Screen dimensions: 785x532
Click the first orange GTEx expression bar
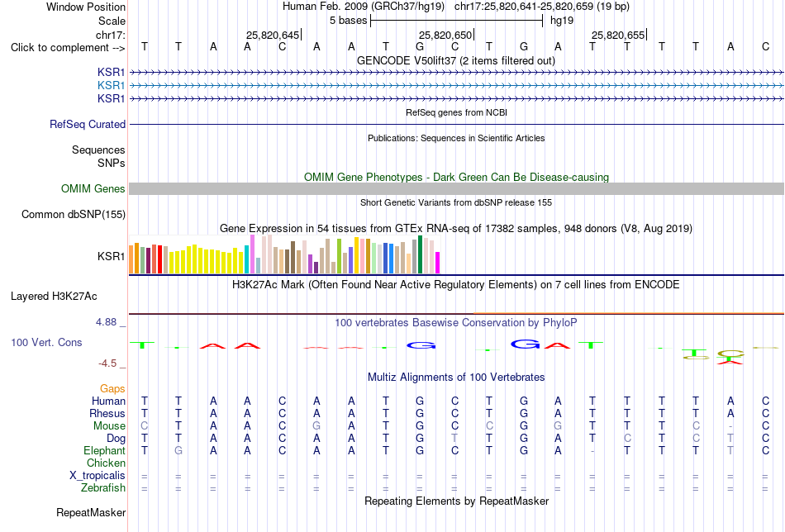131,259
